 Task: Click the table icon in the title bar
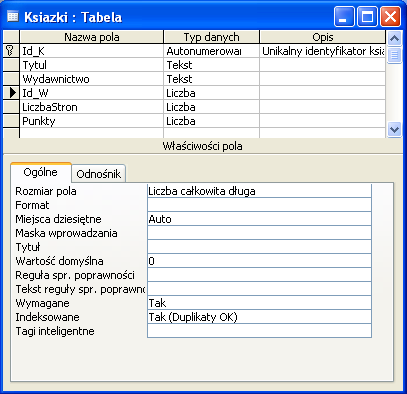point(13,16)
